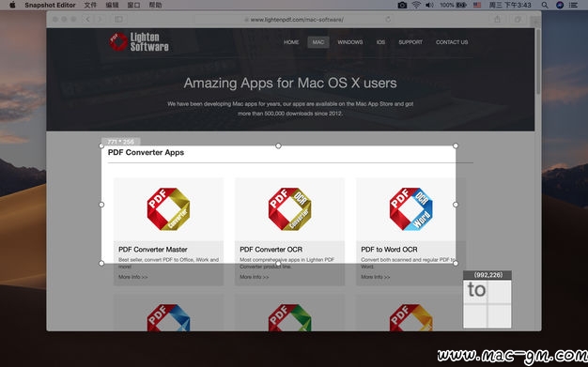
Task: Click the Safari page vertical scrollbar
Action: tap(538, 62)
